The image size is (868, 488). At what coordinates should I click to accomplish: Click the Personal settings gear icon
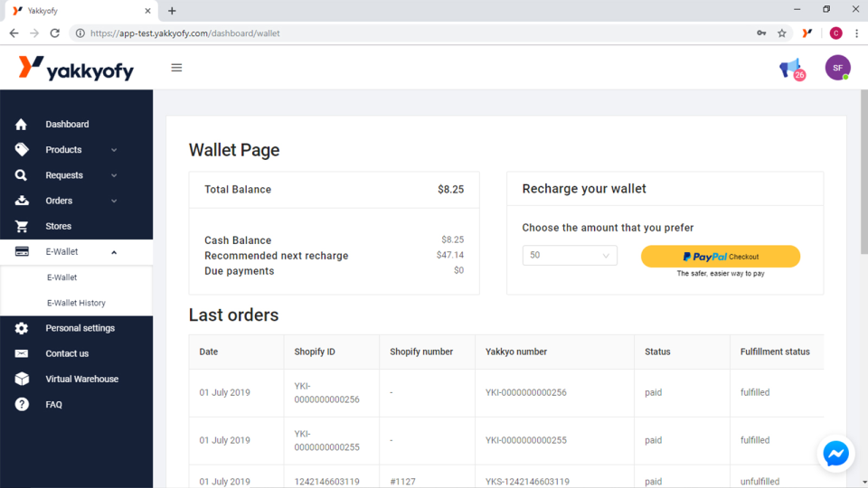pyautogui.click(x=22, y=328)
